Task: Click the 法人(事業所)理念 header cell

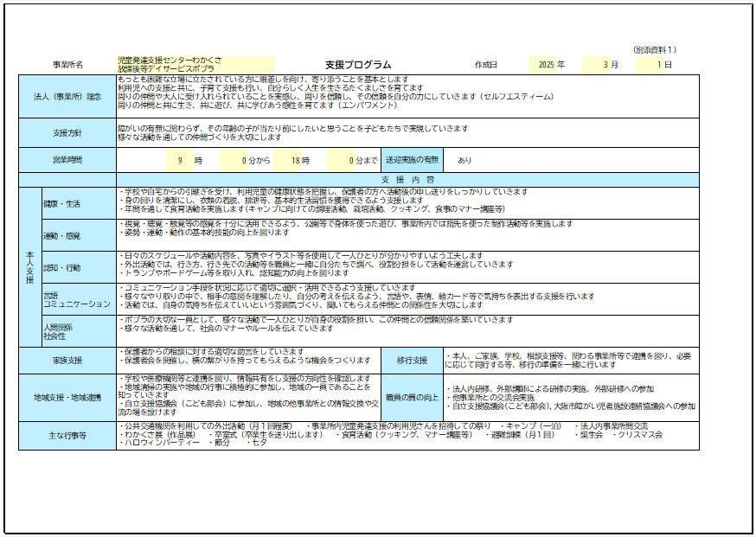Action: point(67,96)
